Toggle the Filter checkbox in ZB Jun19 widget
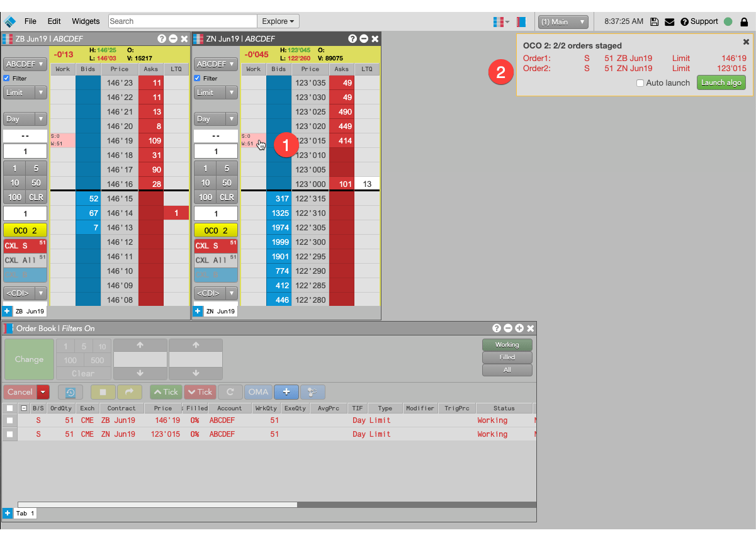This screenshot has width=756, height=540. pos(7,79)
